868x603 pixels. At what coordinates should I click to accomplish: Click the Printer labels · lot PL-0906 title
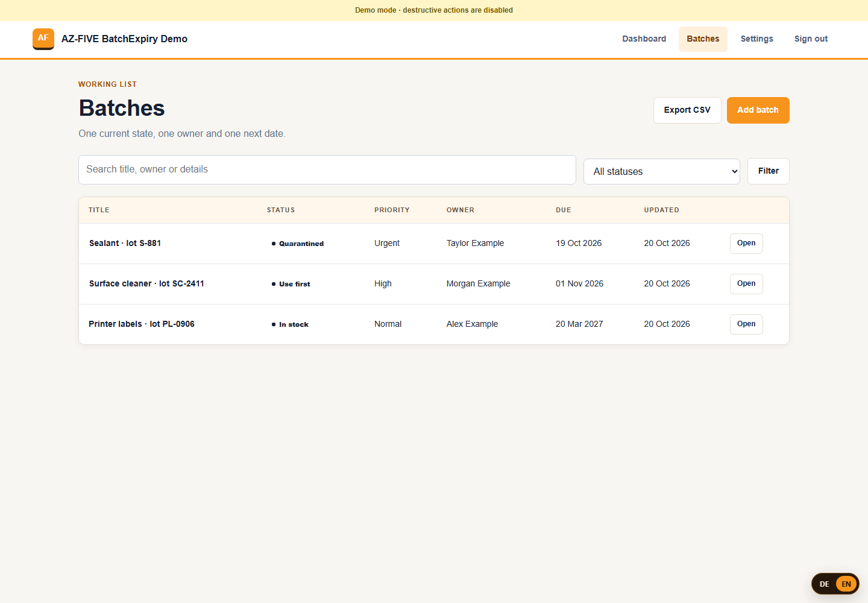tap(142, 324)
